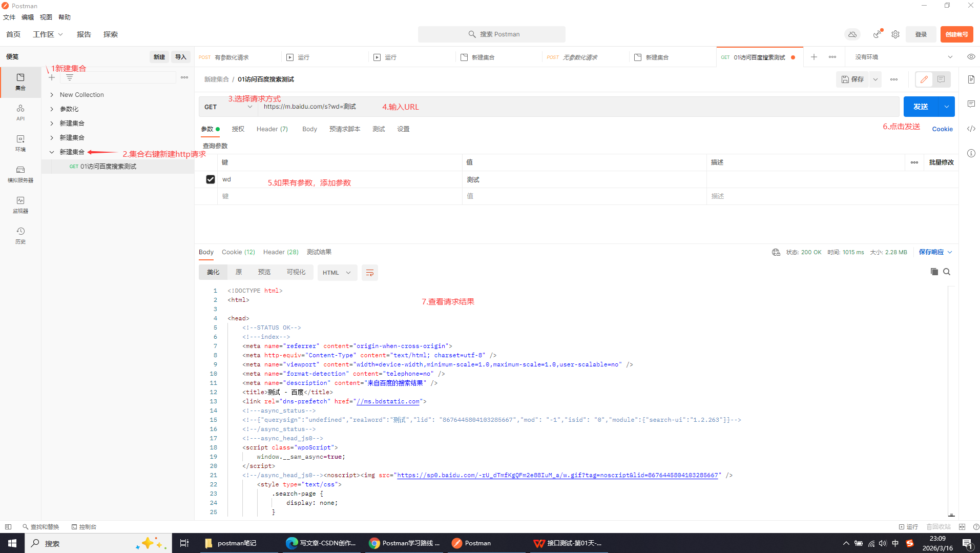Open the Send (发送) dropdown arrow
Image resolution: width=980 pixels, height=553 pixels.
(x=947, y=107)
